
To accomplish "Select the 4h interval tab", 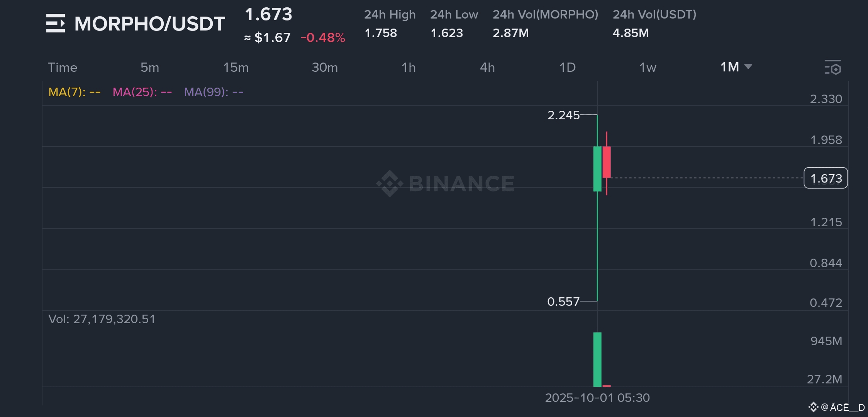I will point(487,68).
